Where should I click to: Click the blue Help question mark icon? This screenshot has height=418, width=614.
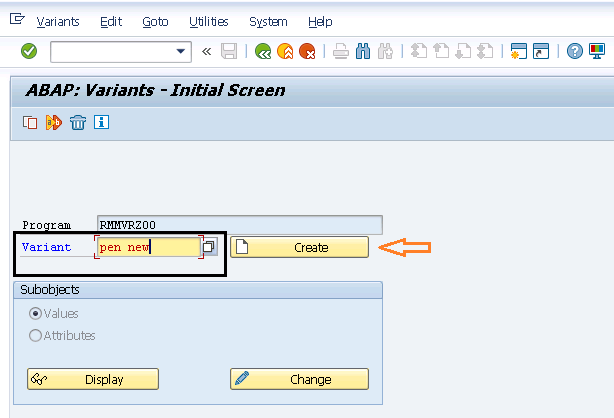[574, 51]
